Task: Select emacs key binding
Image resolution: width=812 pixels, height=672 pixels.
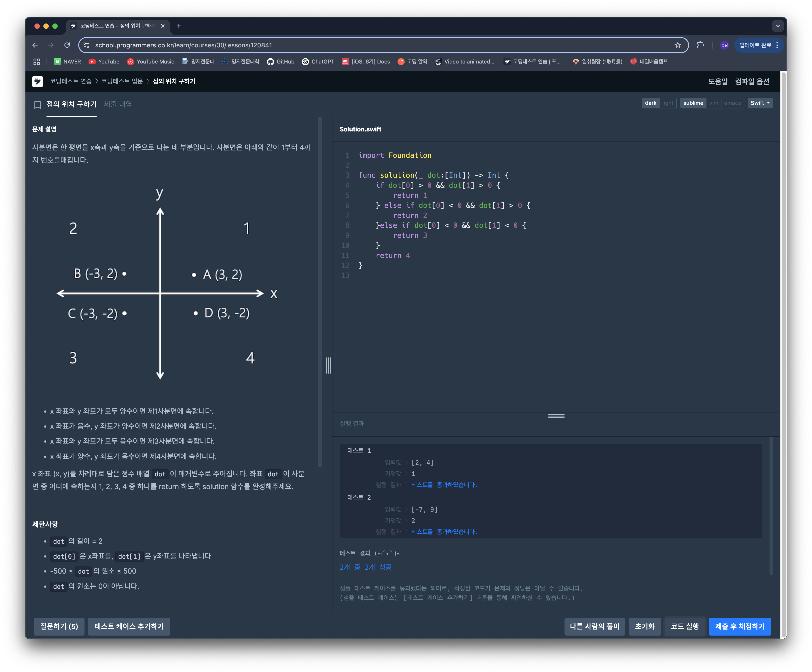Action: pyautogui.click(x=732, y=103)
